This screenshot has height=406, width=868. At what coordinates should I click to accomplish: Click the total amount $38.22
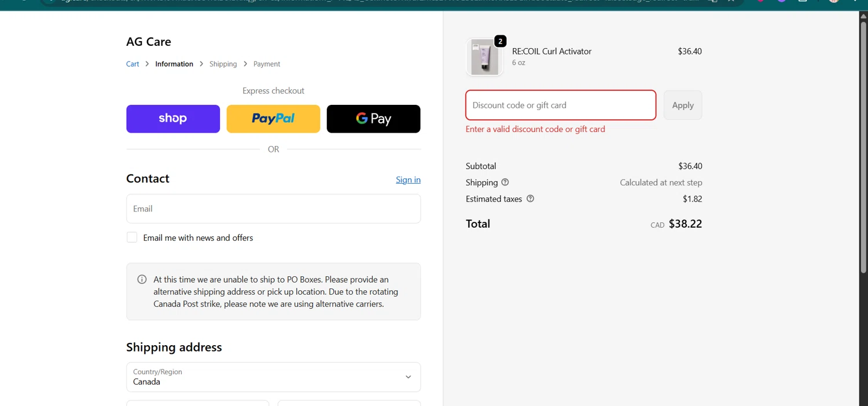685,224
